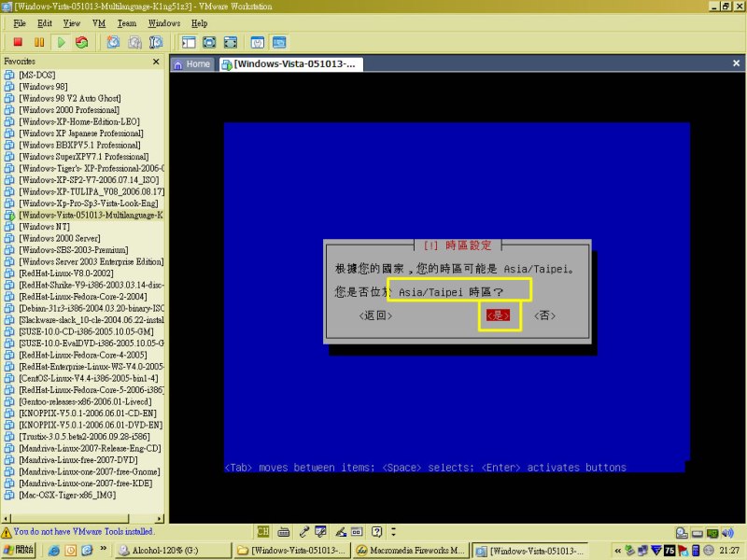
Task: Click the taskbar clock showing 21:27
Action: click(x=729, y=551)
